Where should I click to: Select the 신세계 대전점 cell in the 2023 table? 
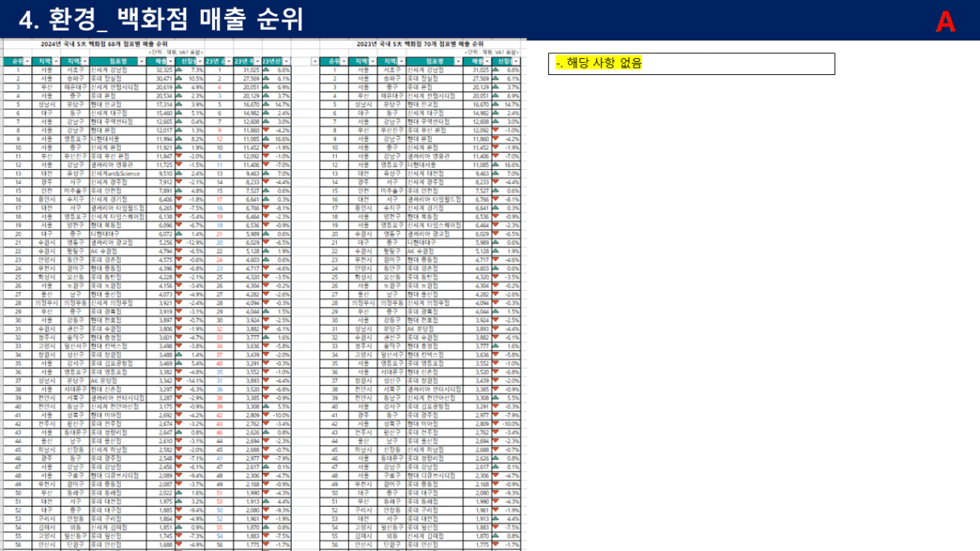[x=435, y=172]
